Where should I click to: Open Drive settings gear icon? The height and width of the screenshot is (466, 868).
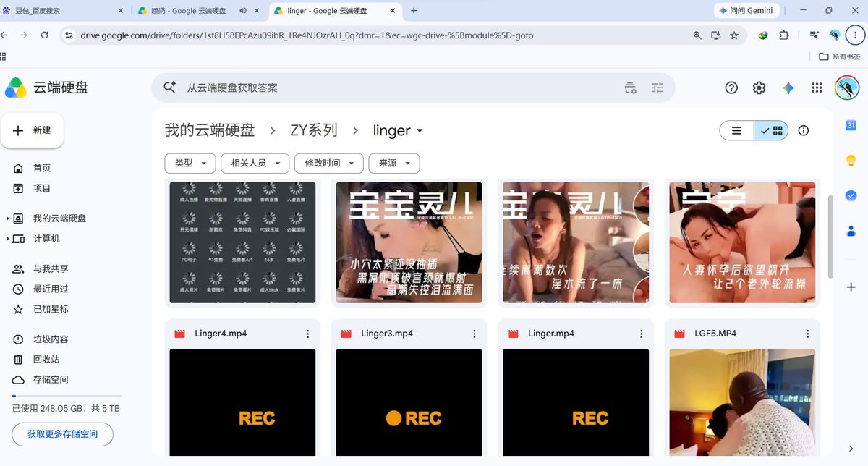(759, 88)
